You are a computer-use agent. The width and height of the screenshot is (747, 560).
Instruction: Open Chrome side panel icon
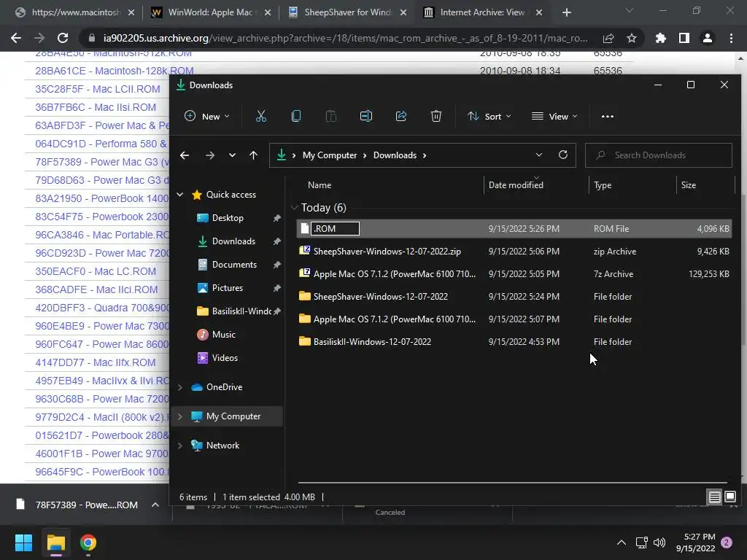pyautogui.click(x=684, y=38)
